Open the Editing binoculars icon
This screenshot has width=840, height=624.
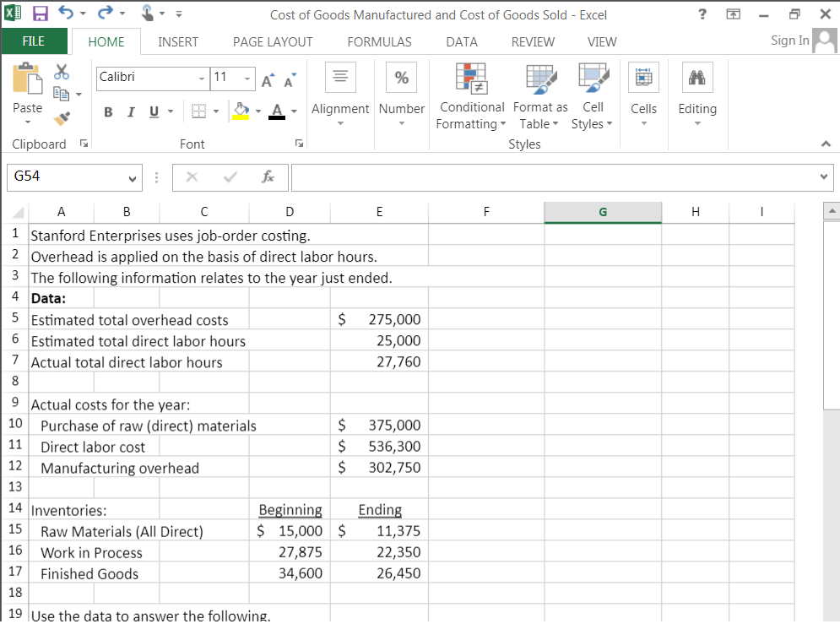pos(697,77)
